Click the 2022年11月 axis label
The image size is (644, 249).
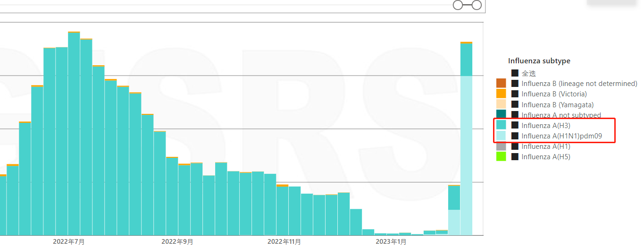point(284,242)
